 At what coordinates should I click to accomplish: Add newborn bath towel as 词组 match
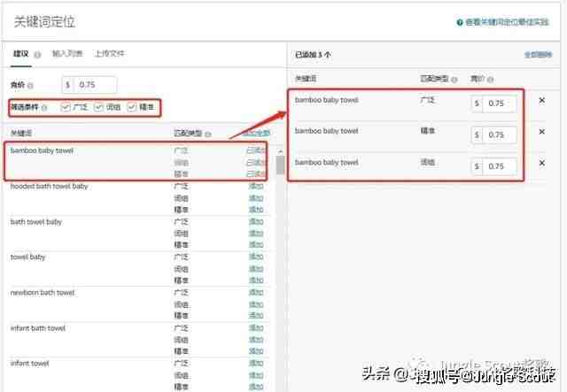point(256,304)
